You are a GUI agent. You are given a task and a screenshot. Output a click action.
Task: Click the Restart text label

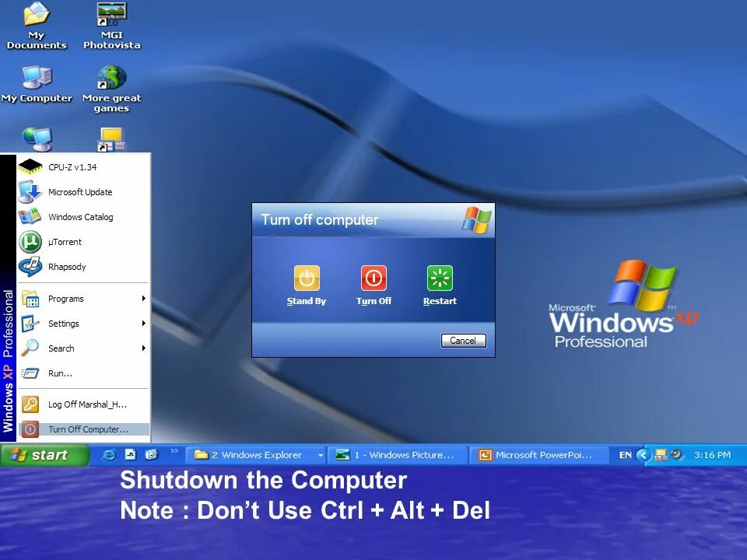pos(440,301)
